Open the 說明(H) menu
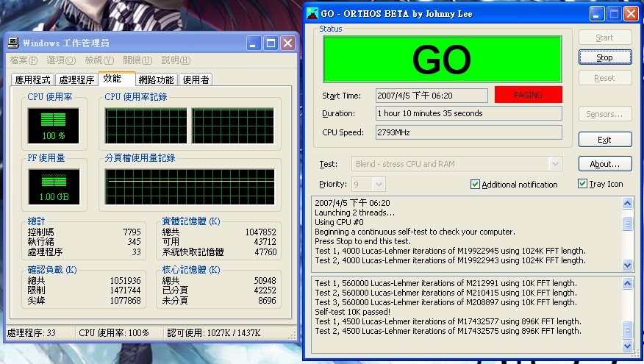The image size is (644, 364). [176, 60]
